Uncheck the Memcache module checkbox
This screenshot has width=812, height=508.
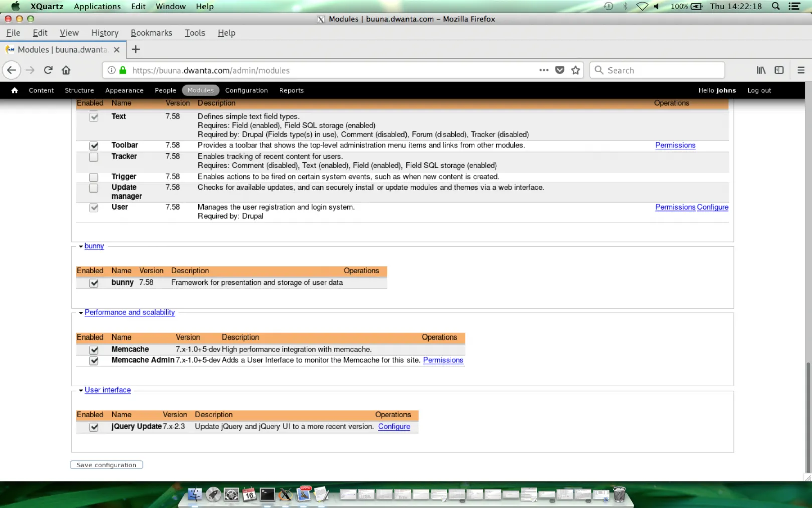94,350
